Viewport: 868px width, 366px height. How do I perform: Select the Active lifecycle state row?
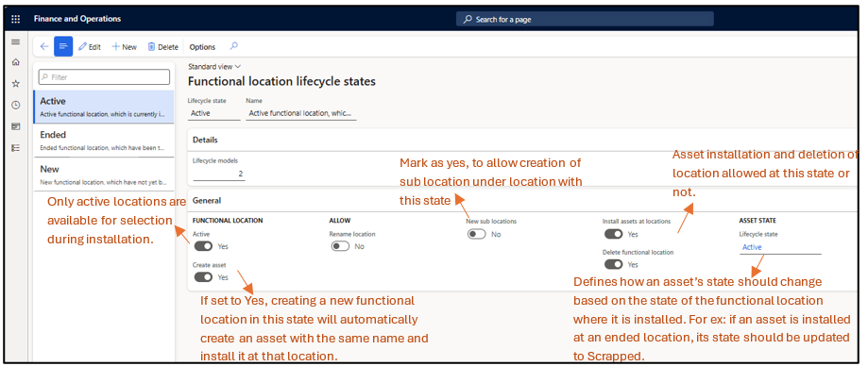[x=104, y=108]
